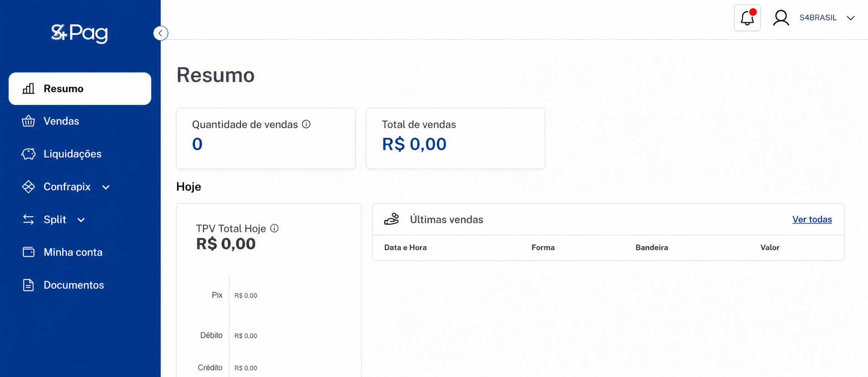Click the Data e Hora column header

(405, 248)
